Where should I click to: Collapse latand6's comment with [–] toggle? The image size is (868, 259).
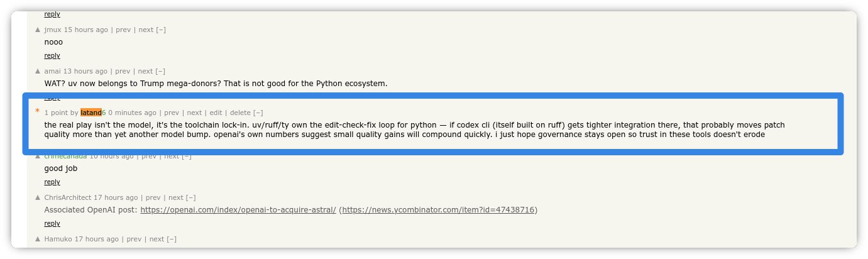tap(258, 113)
